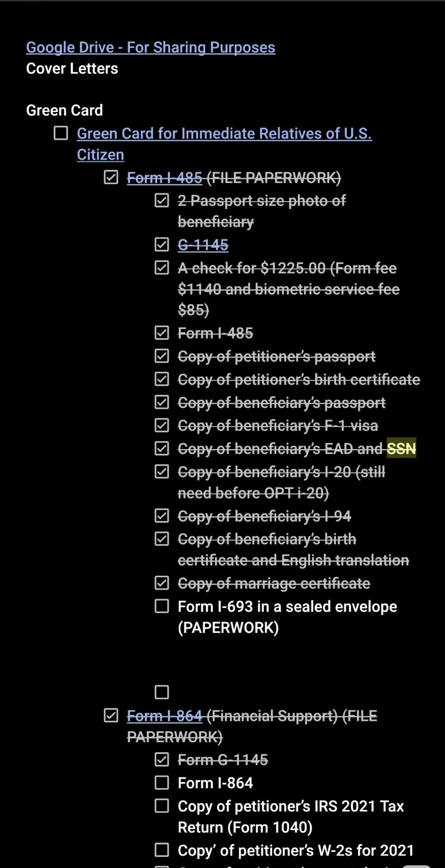Open the struck-through Form I-485 link
Screen dimensions: 445x868
[165, 178]
